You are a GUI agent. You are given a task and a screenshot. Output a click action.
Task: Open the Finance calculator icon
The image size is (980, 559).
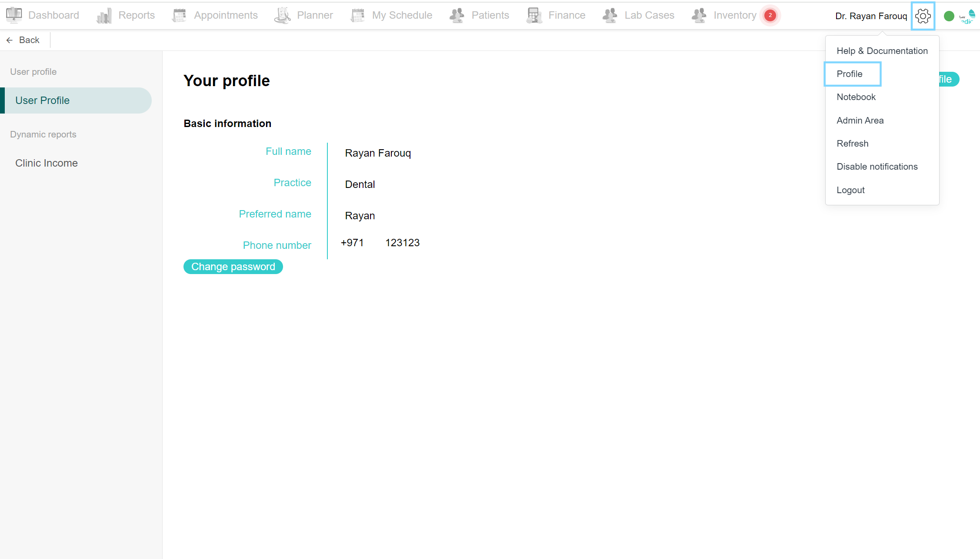[x=534, y=15]
